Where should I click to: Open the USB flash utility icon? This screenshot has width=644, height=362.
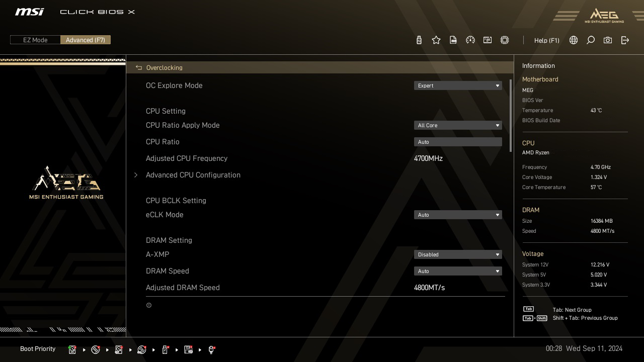[x=419, y=40]
